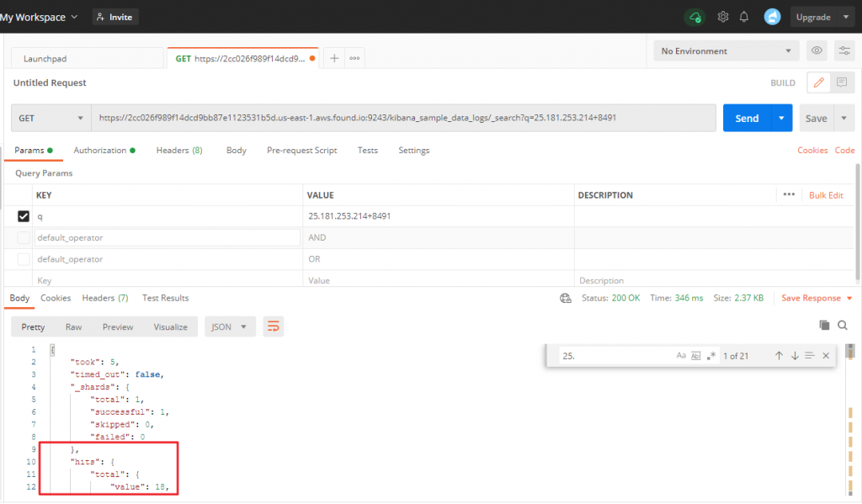Screen dimensions: 862x504
Task: Toggle line wrap icon in response toolbar
Action: (274, 327)
